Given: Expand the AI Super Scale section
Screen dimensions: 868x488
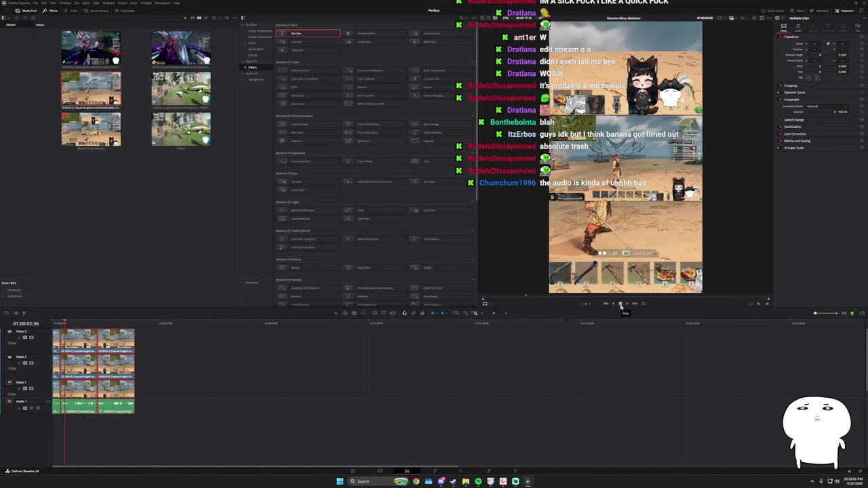Looking at the screenshot, I should click(793, 148).
